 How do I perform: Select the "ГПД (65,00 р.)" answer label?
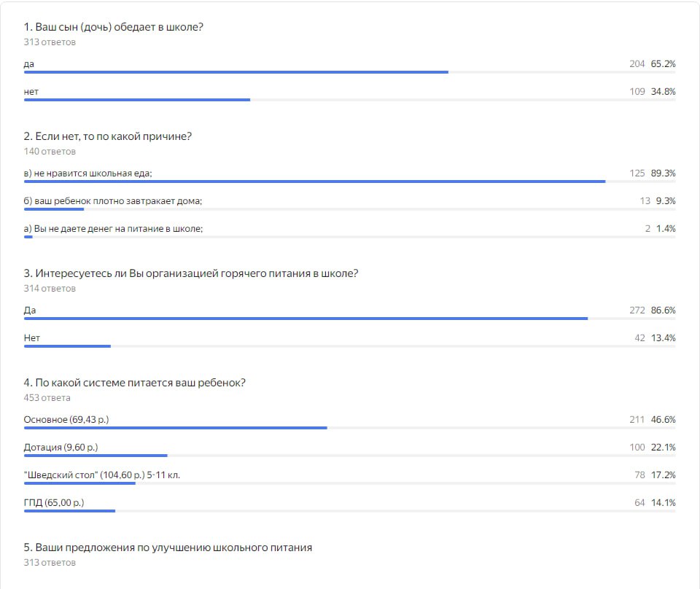coord(54,503)
